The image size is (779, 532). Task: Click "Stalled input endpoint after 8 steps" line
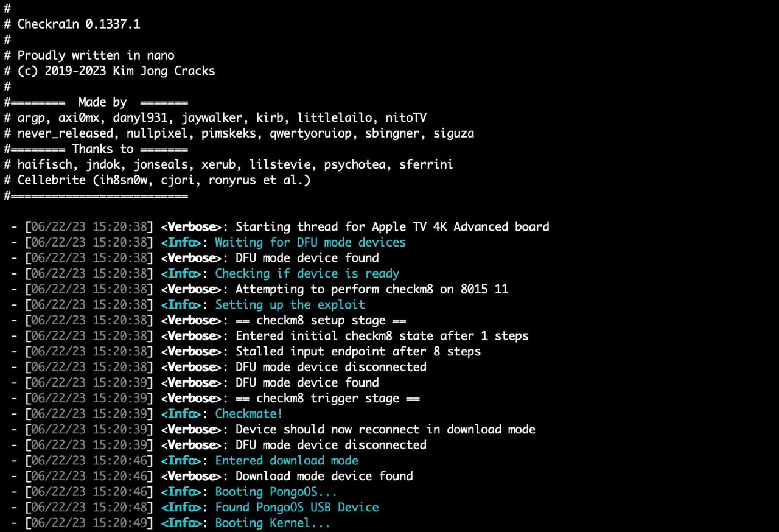[358, 352]
